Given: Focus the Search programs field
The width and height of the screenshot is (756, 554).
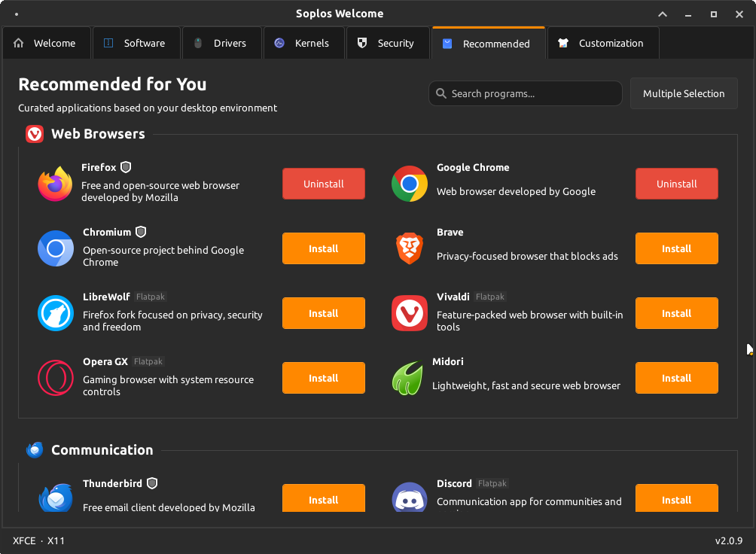Looking at the screenshot, I should 525,93.
